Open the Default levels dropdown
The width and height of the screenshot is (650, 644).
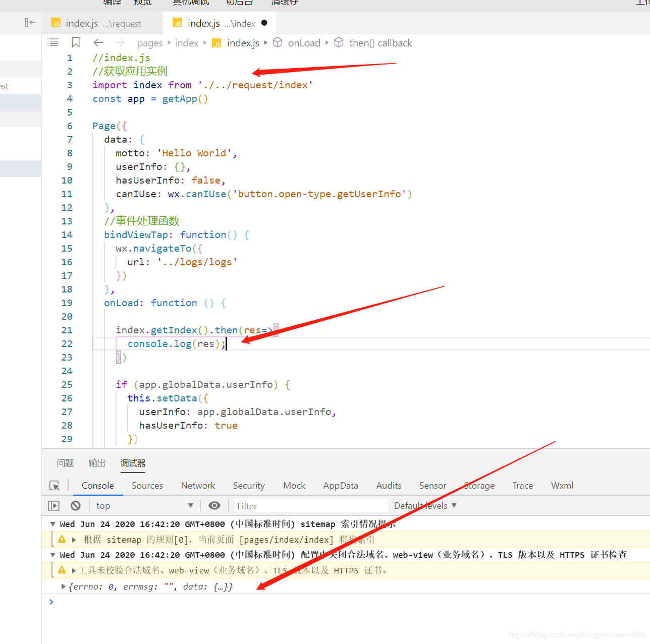425,506
